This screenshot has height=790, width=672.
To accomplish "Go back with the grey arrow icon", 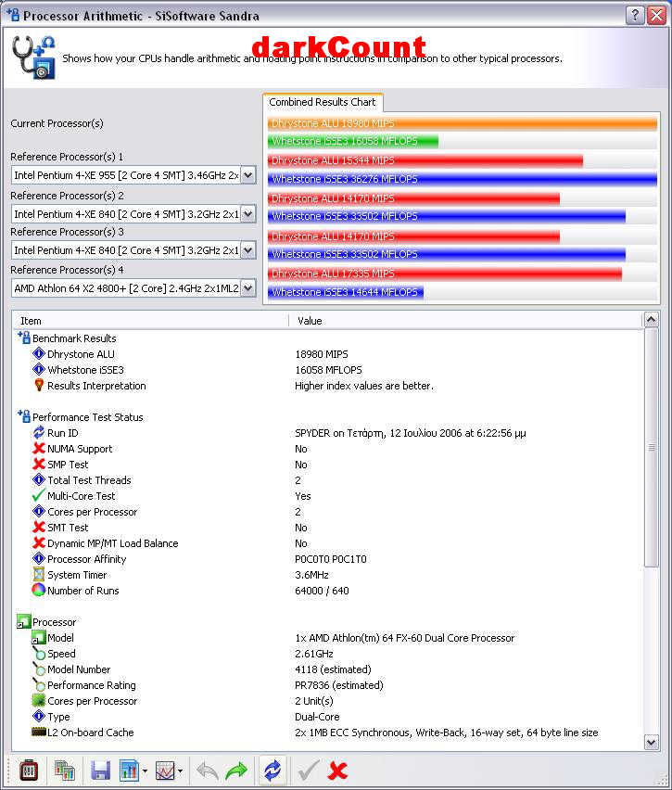I will [x=207, y=771].
